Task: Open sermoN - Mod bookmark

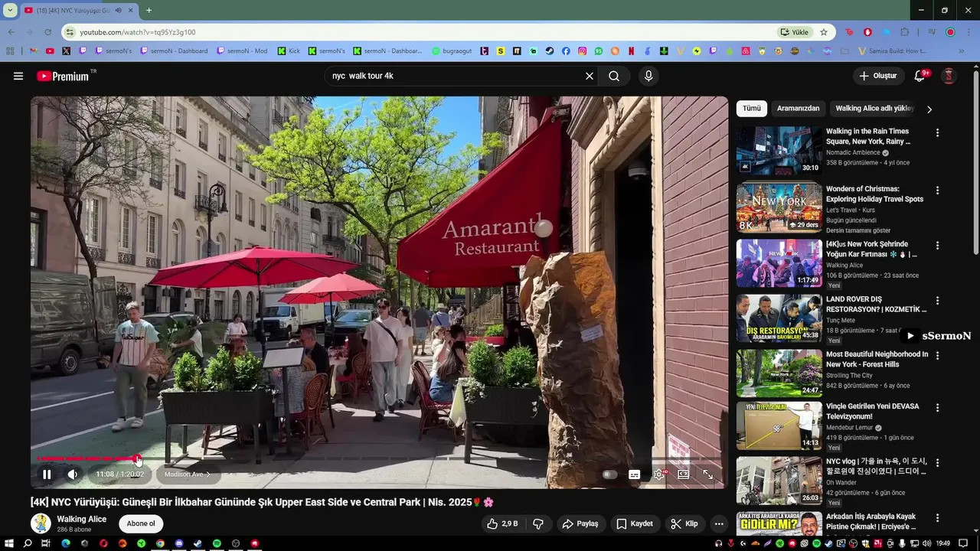Action: (242, 51)
